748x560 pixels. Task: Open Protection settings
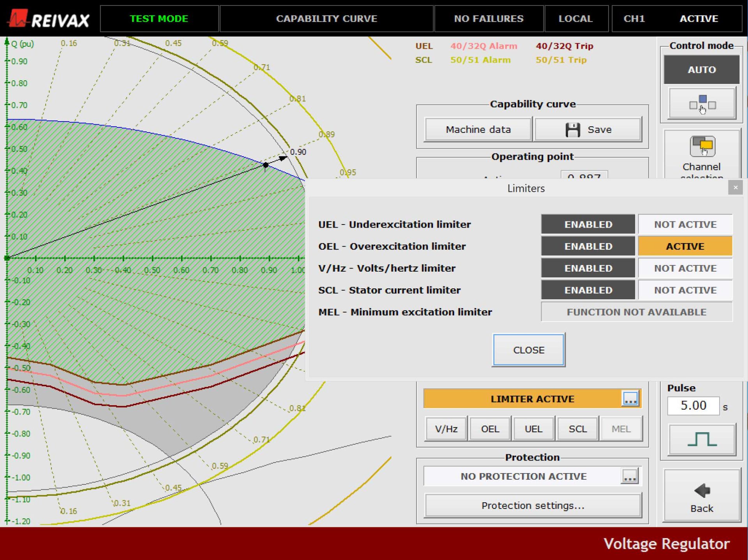[533, 505]
